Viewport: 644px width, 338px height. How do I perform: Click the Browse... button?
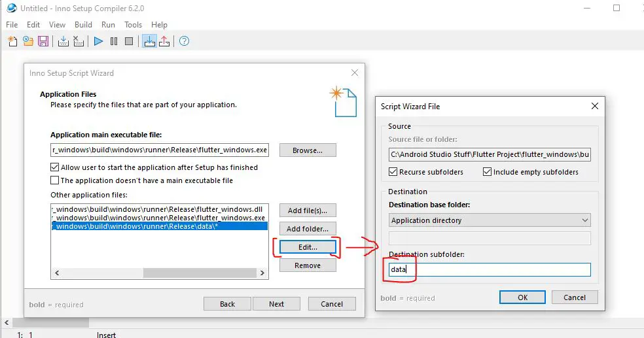point(308,150)
